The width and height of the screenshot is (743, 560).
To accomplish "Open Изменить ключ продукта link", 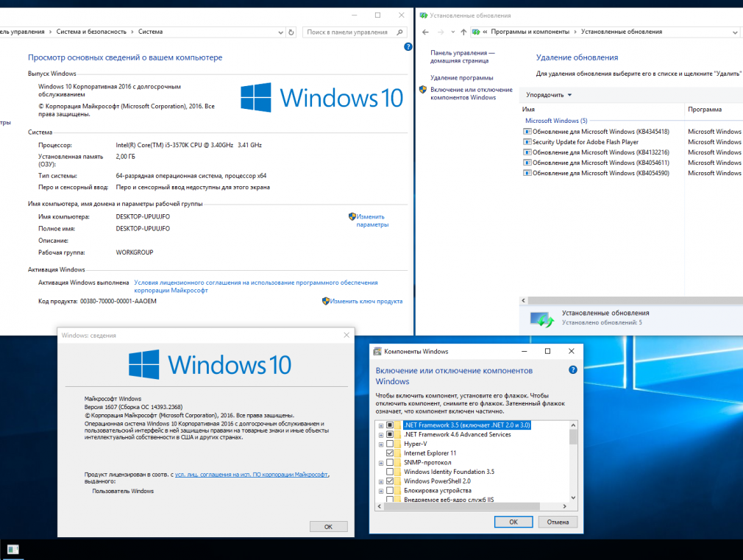I will (x=366, y=301).
